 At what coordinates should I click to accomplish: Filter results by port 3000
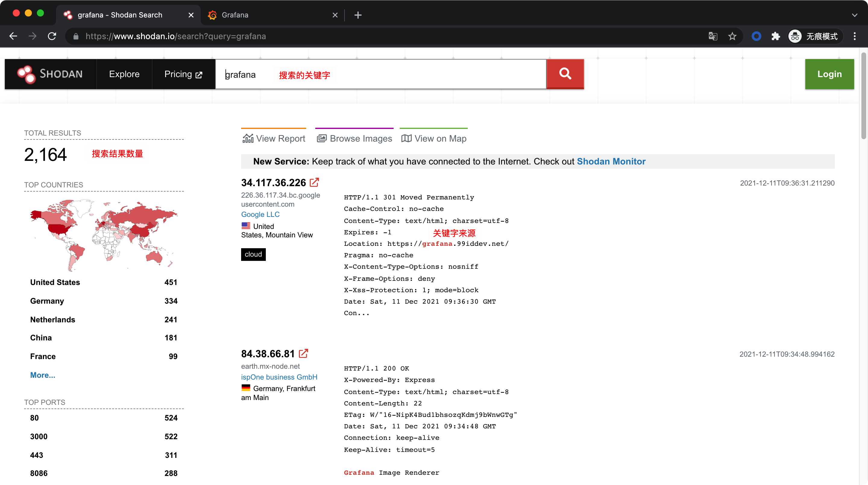[103, 436]
